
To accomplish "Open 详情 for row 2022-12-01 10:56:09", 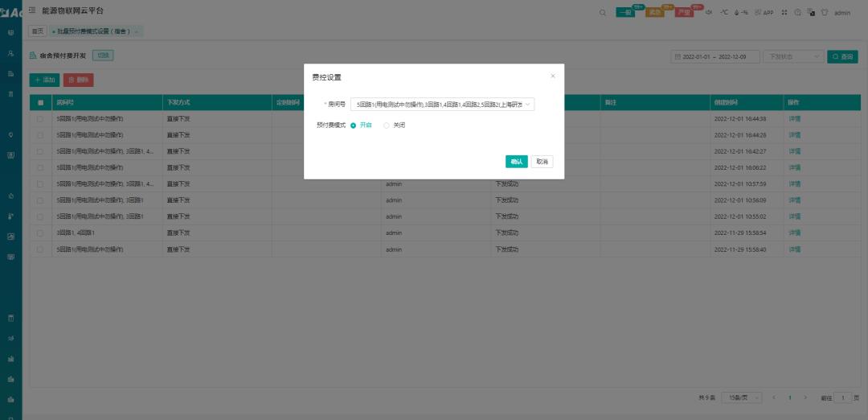I will click(x=794, y=200).
